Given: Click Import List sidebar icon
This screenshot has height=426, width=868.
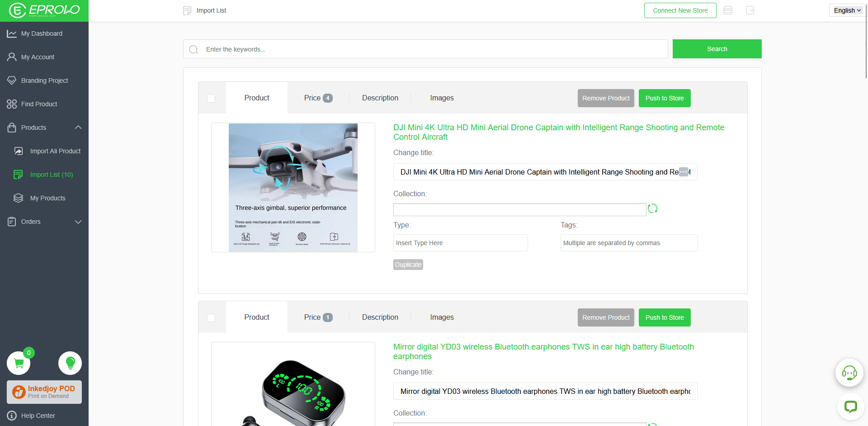Looking at the screenshot, I should (x=18, y=175).
